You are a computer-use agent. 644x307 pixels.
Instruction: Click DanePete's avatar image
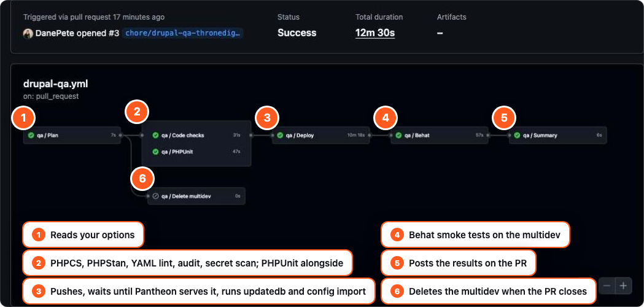[28, 34]
